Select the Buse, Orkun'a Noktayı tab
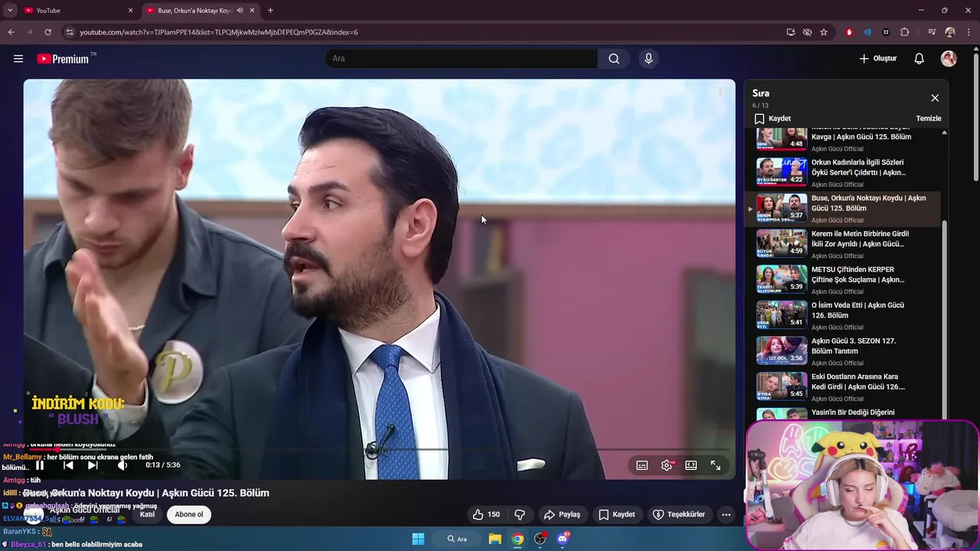The width and height of the screenshot is (980, 551). [x=195, y=11]
